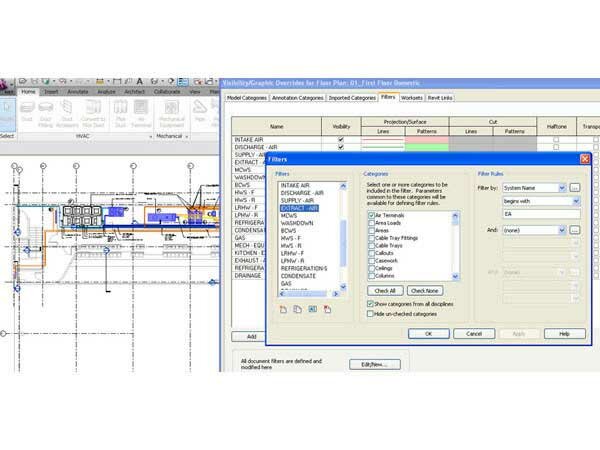600x450 pixels.
Task: Toggle DISCHARGE - AIR visibility checkbox
Action: pos(341,147)
